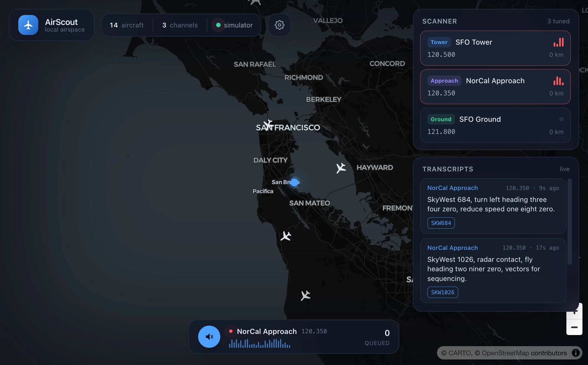
Task: Tune to the NorCal Approach channel card
Action: [x=495, y=87]
